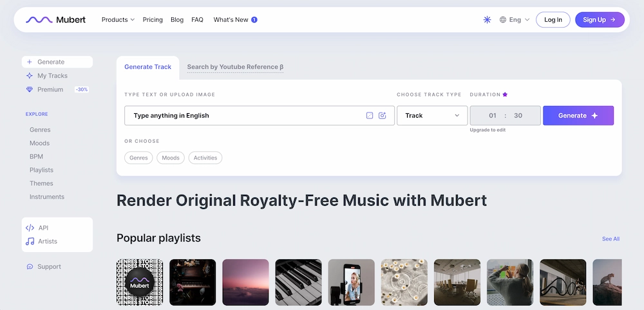Click the Artists music note icon
644x310 pixels.
[30, 242]
